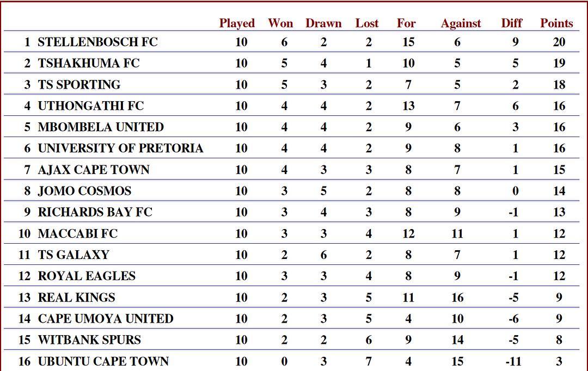Select the Diff column header
The image size is (588, 371).
(511, 23)
